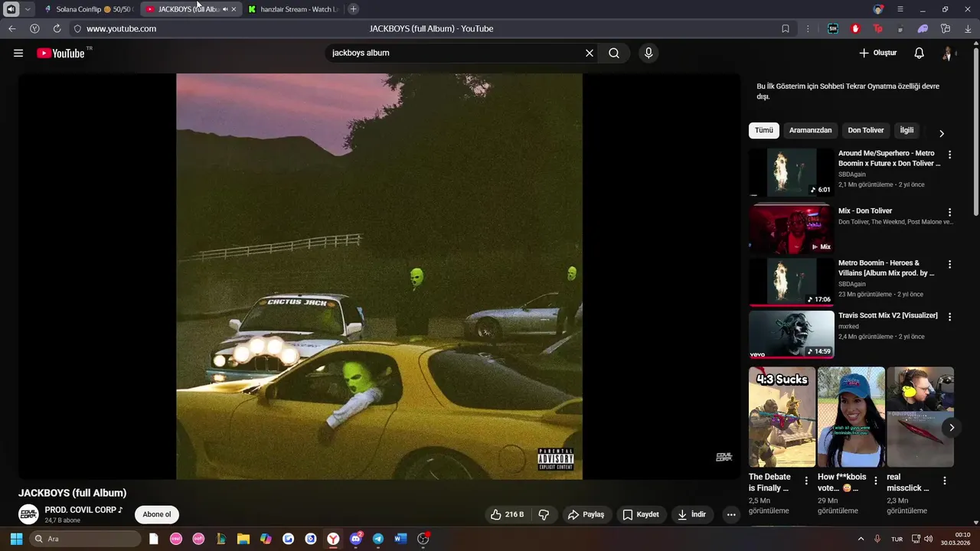Open more actions under the video

731,514
